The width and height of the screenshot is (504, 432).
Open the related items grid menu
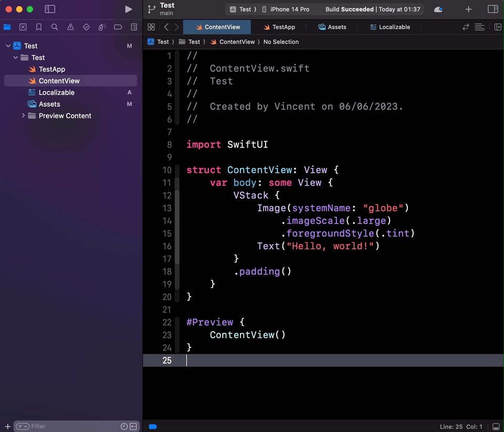coord(151,27)
